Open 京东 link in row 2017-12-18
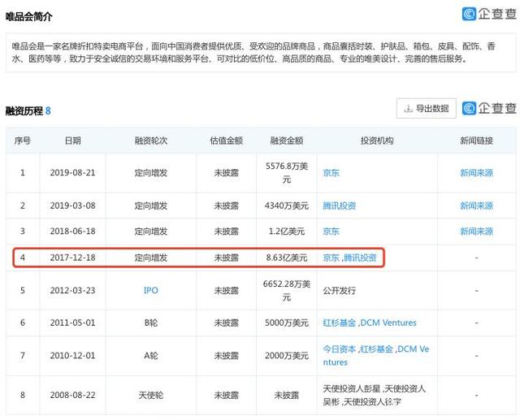This screenshot has width=520, height=420. coord(331,258)
